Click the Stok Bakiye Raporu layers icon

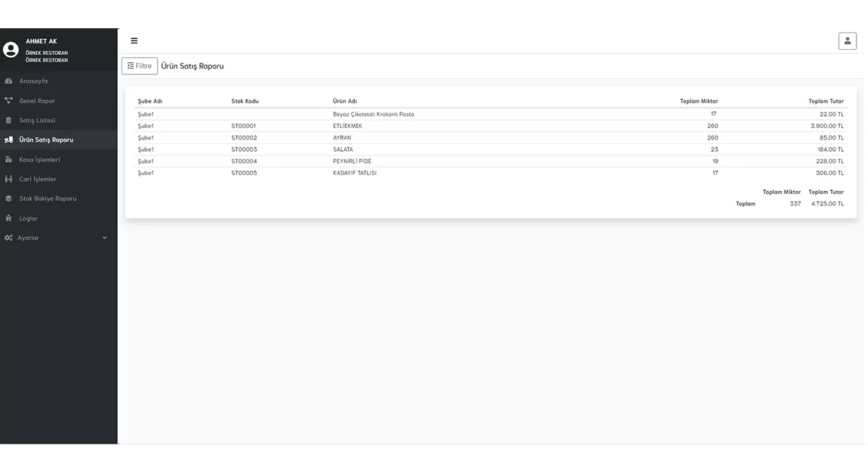click(x=9, y=198)
